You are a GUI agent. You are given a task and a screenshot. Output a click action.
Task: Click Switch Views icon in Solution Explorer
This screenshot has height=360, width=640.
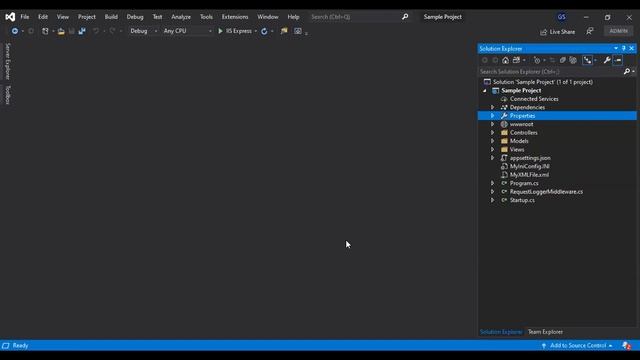[x=516, y=60]
